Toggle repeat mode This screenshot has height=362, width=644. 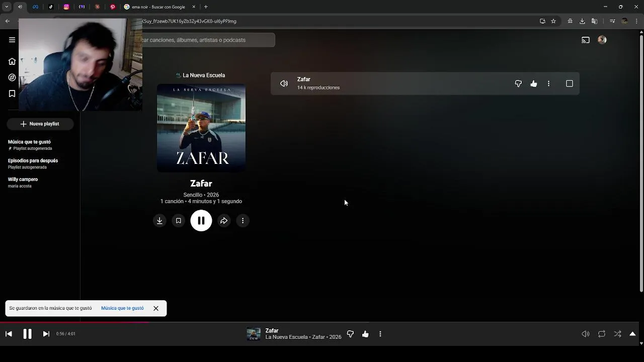pos(602,334)
